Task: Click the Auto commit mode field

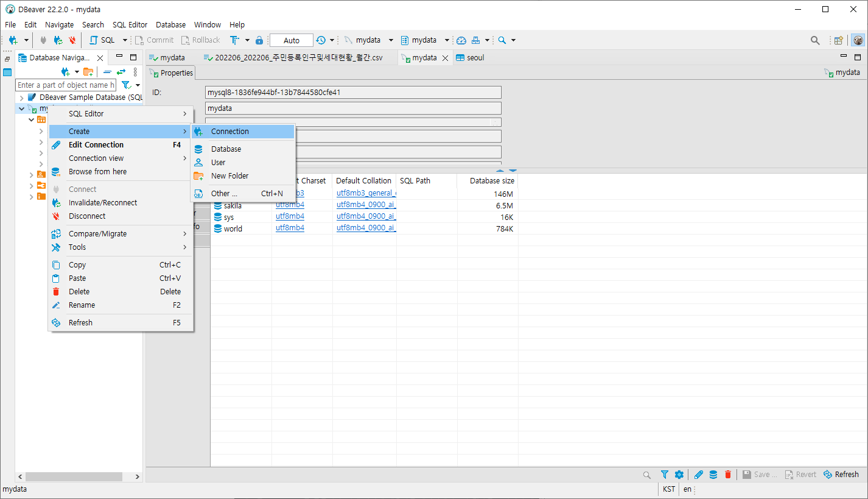Action: (292, 40)
